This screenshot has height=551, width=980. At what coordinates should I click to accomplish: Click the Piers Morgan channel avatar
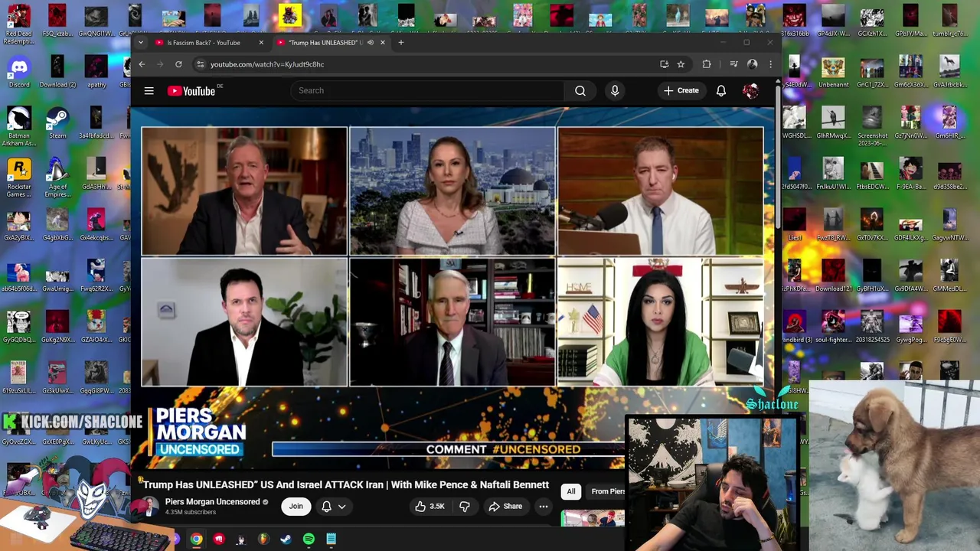pyautogui.click(x=150, y=506)
